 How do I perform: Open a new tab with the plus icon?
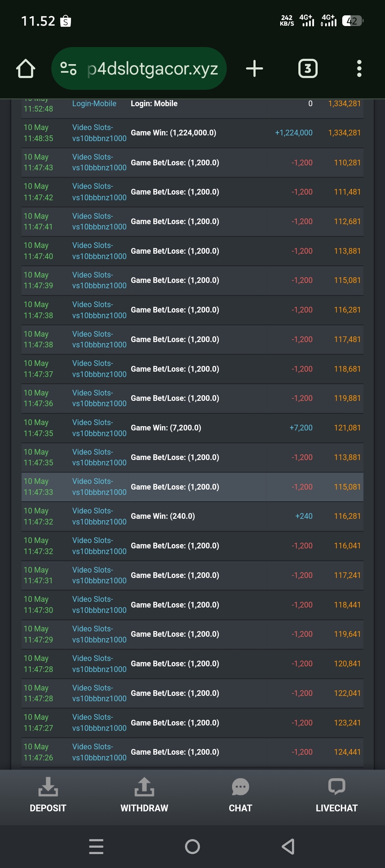tap(255, 68)
